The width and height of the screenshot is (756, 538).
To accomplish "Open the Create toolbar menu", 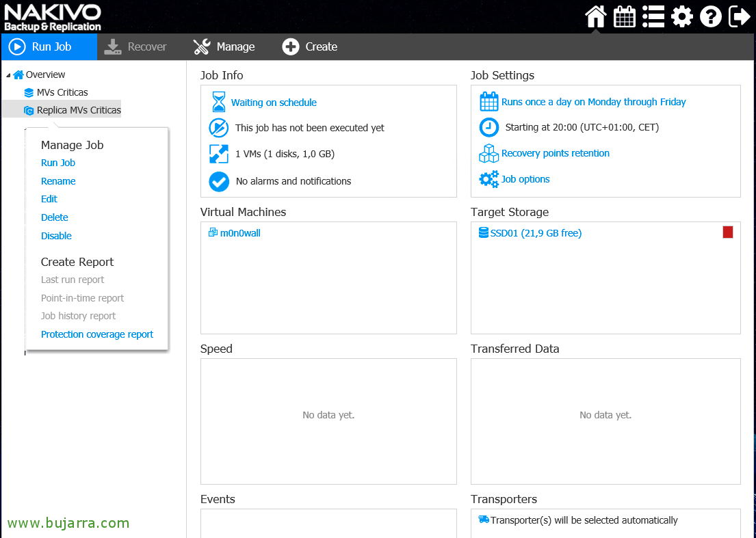I will 309,46.
